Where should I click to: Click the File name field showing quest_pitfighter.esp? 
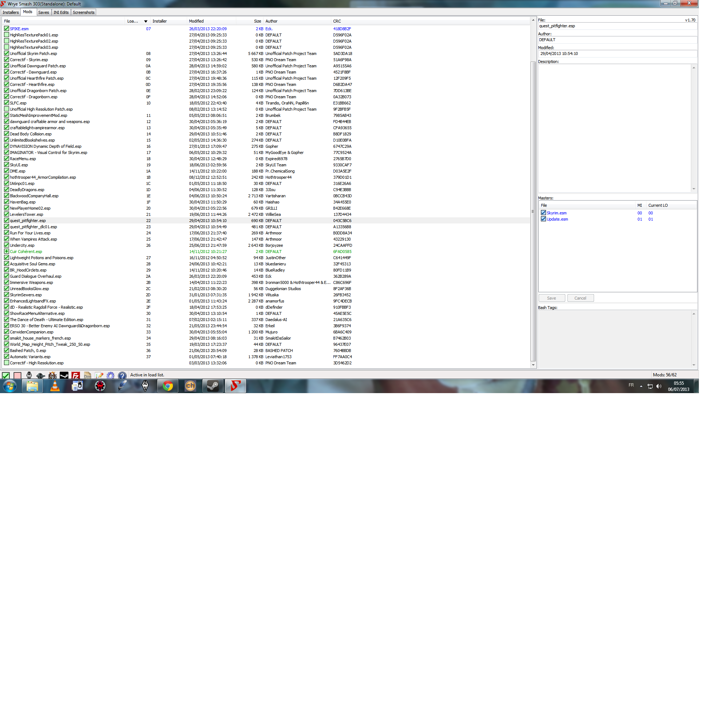coord(618,26)
